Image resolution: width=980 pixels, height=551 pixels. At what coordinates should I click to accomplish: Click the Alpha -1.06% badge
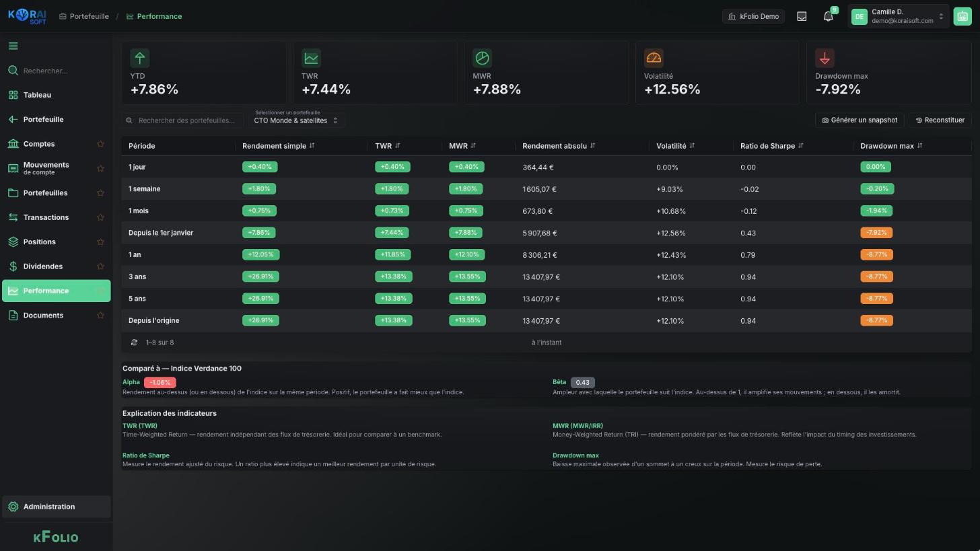click(160, 382)
